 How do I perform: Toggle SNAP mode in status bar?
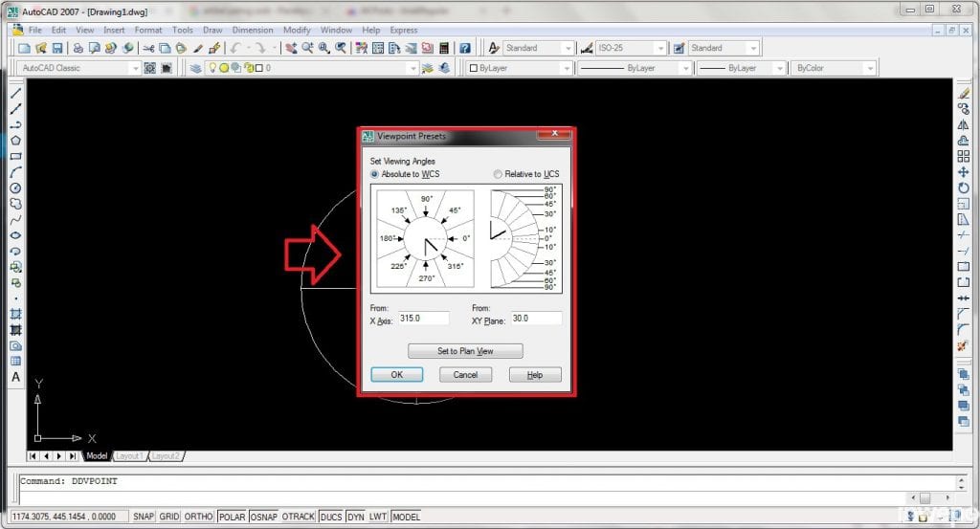click(144, 517)
